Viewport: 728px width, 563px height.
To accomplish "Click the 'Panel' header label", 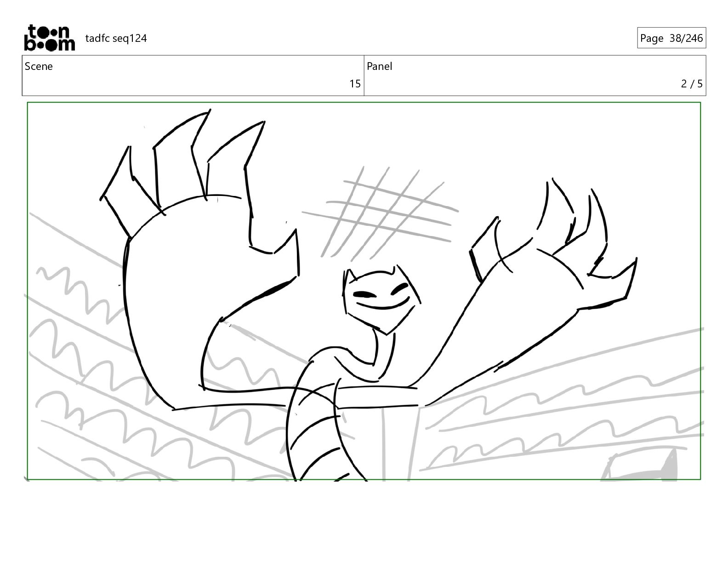I will [x=380, y=66].
